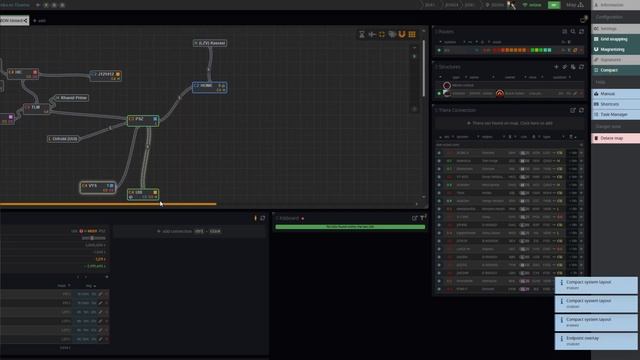
Task: Select the VYS system node on map
Action: tap(98, 187)
